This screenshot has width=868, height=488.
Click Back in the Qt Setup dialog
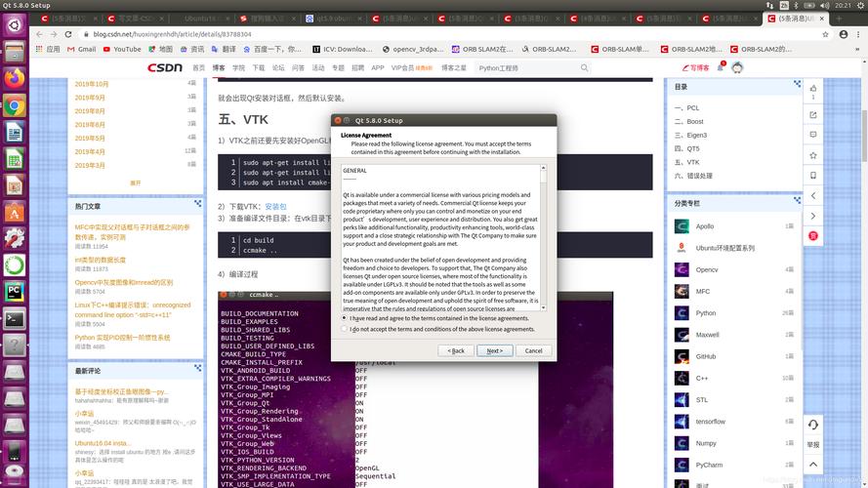tap(456, 350)
